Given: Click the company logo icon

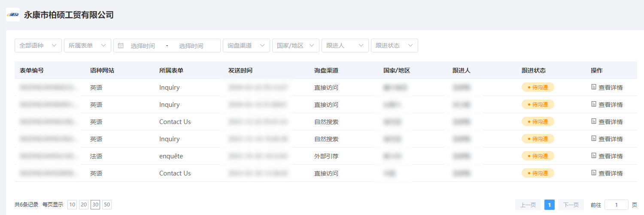Looking at the screenshot, I should [13, 15].
